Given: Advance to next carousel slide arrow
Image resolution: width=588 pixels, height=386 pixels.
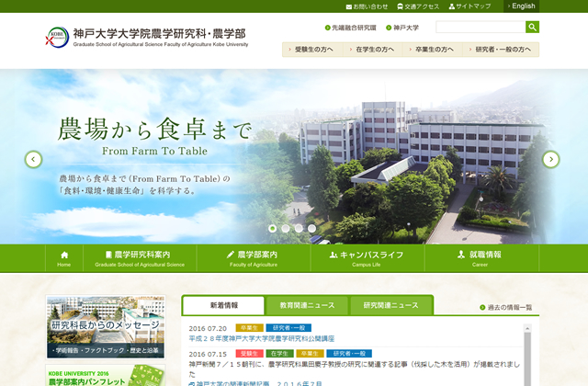Looking at the screenshot, I should tap(551, 159).
